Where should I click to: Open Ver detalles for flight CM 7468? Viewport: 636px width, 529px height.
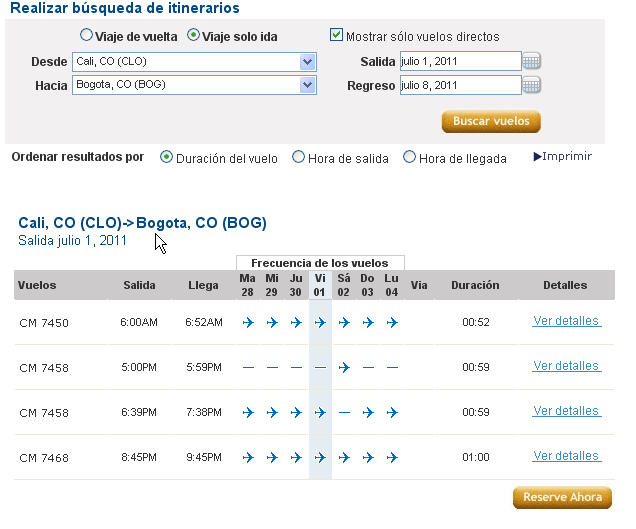(567, 456)
